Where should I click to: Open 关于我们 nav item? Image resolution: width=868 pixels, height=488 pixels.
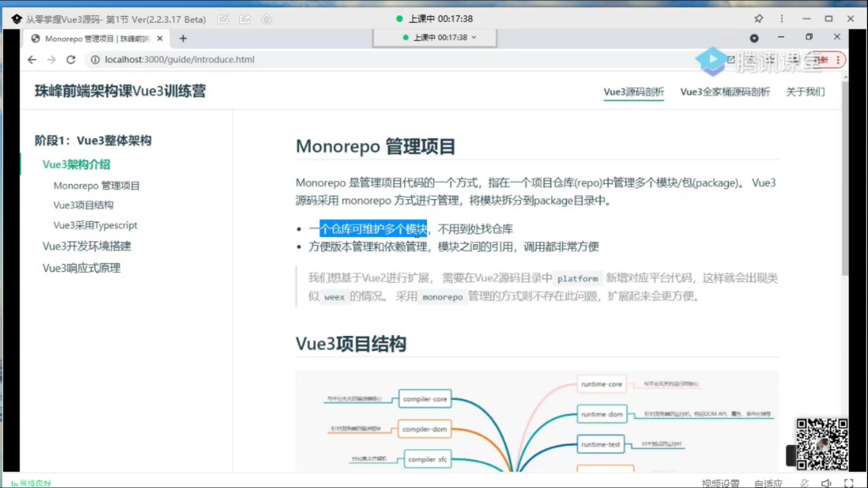[x=805, y=92]
